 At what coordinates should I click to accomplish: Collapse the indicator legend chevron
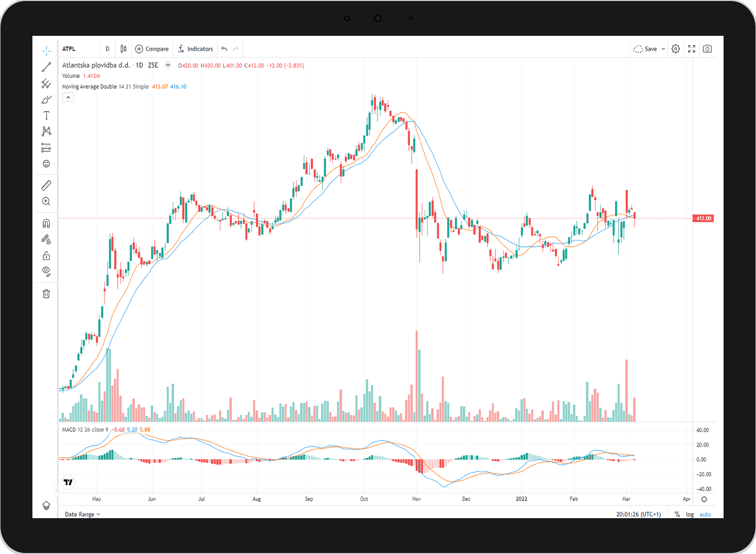pos(68,97)
